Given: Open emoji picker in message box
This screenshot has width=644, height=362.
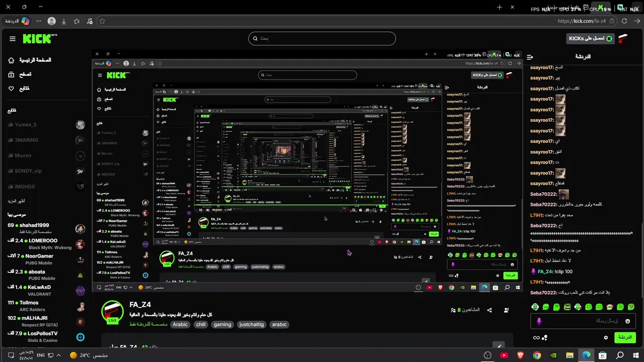Looking at the screenshot, I should pos(627,321).
